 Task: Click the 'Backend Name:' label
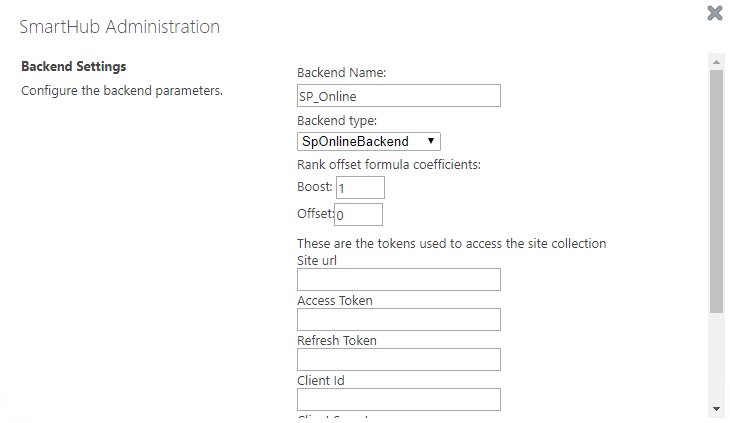click(x=341, y=72)
